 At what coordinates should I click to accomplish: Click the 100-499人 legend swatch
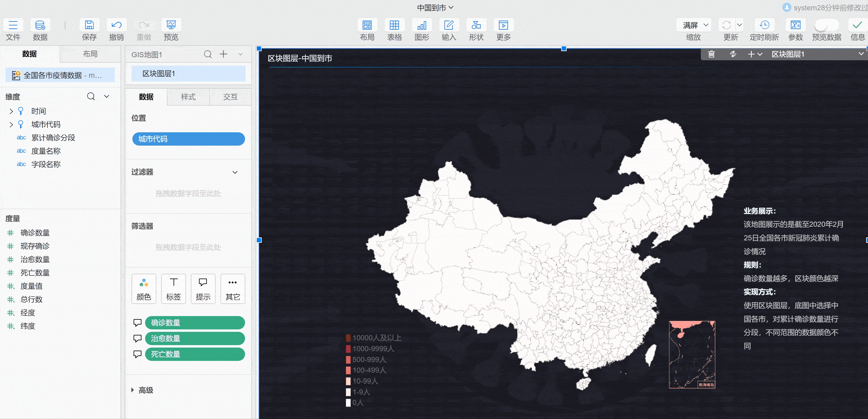click(348, 370)
